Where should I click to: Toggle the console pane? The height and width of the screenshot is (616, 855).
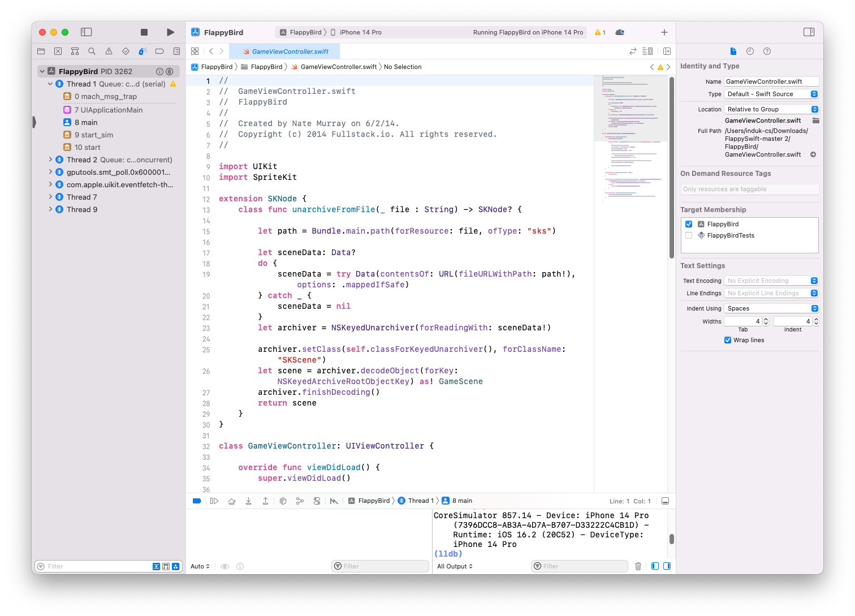[667, 566]
